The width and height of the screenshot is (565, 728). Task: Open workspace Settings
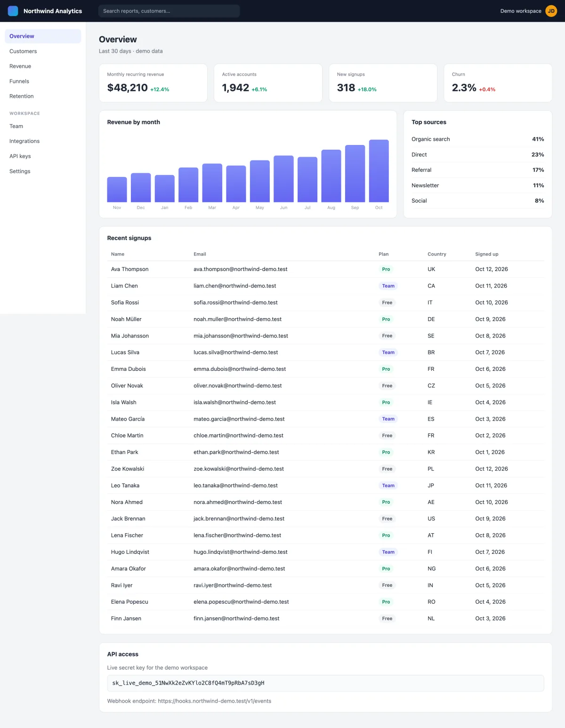pos(43,171)
